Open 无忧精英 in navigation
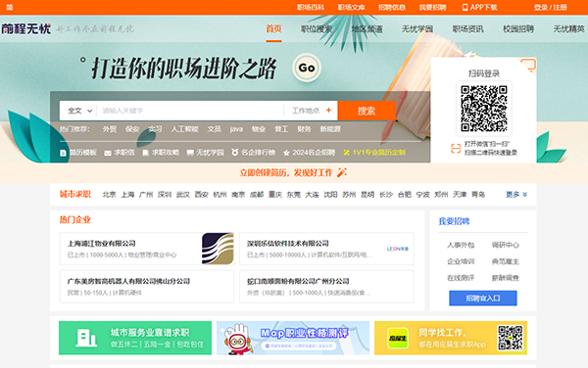Screen dimensions: 588x368 [x=568, y=28]
